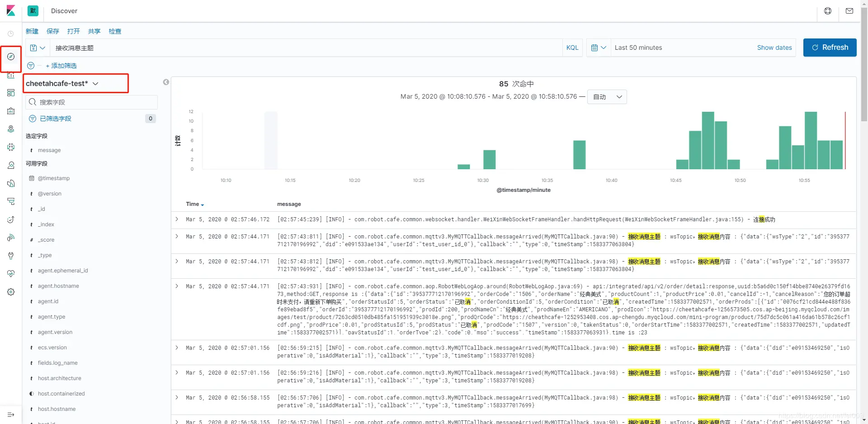This screenshot has width=868, height=424.
Task: Expand the side navigation menu
Action: 11,414
